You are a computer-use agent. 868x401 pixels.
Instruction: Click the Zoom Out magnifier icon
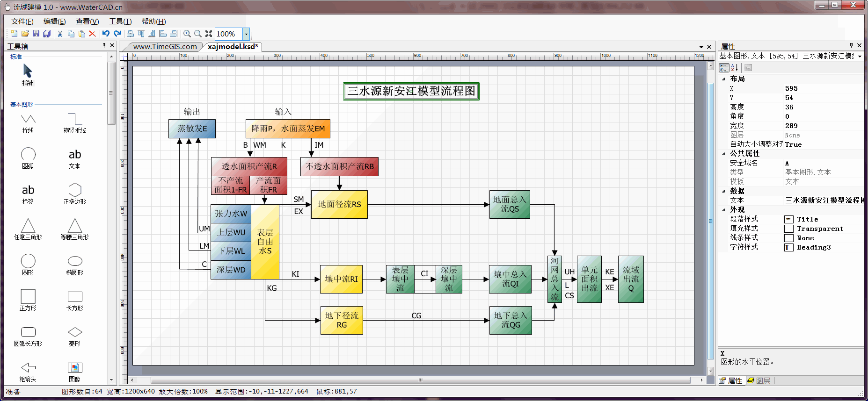coord(198,34)
